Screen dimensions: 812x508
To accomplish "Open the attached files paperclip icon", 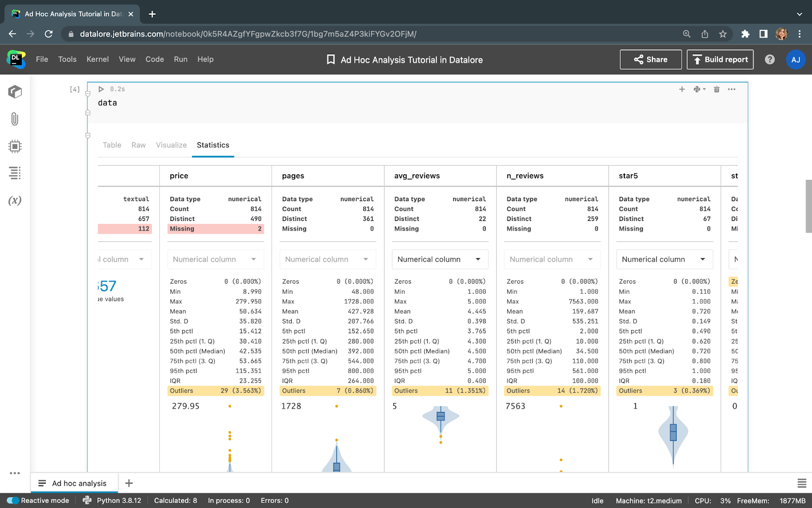I will (x=15, y=119).
